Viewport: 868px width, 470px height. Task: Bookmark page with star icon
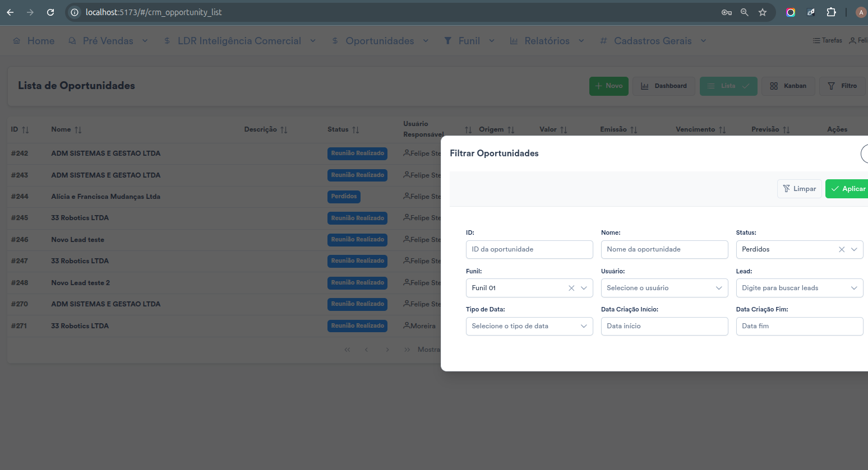point(763,12)
